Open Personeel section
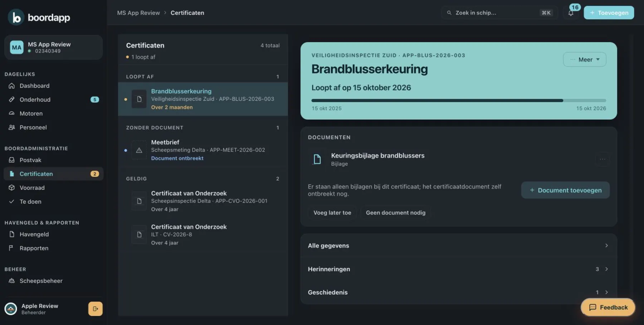This screenshot has width=644, height=325. pos(53,127)
